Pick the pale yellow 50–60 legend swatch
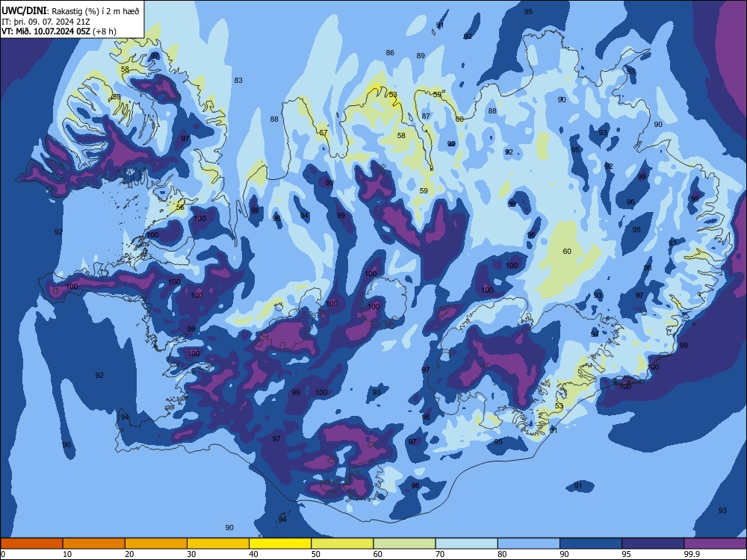The image size is (747, 560). click(x=342, y=544)
